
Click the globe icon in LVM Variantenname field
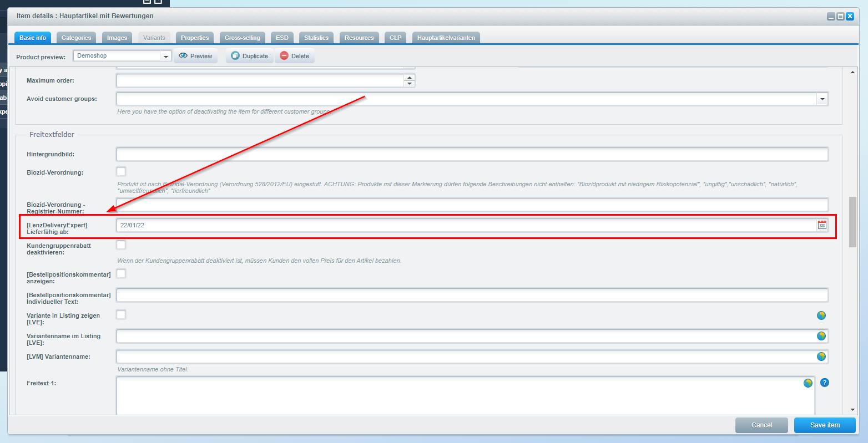pyautogui.click(x=821, y=357)
